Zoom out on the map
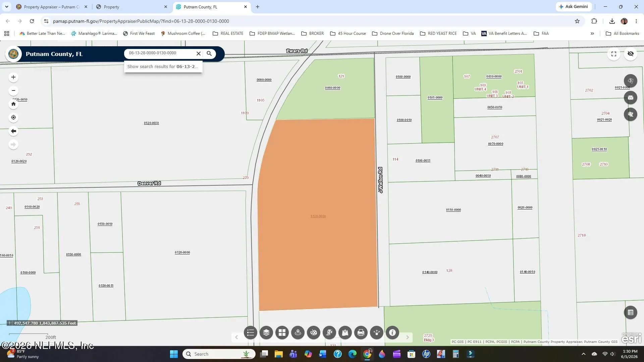644x362 pixels. tap(13, 90)
